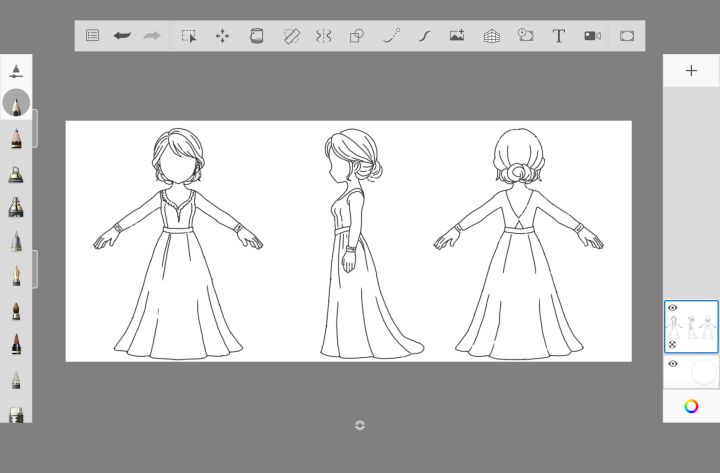The height and width of the screenshot is (473, 720).
Task: Open the Perspective Guides tool
Action: [491, 36]
